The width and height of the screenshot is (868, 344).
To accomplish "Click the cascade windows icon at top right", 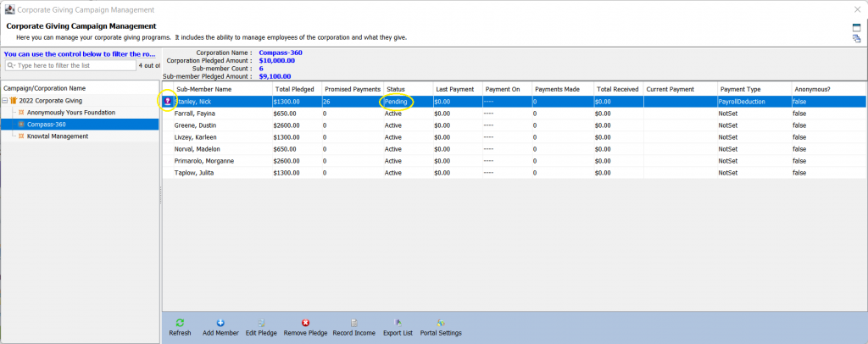I will [856, 39].
